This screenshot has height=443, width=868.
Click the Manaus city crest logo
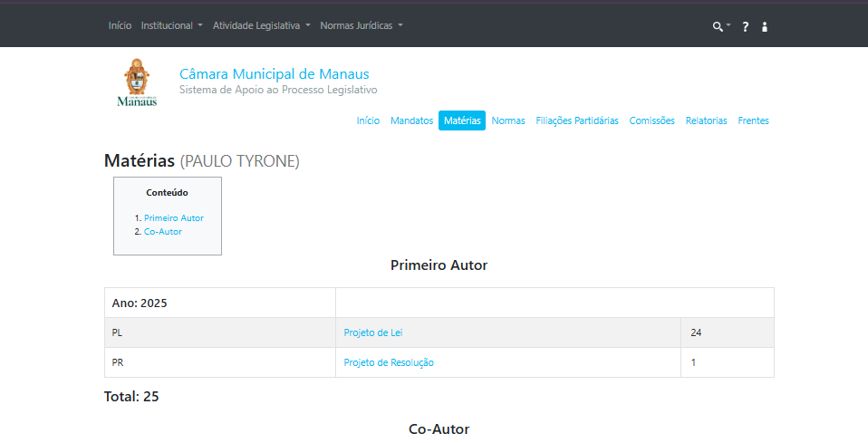point(137,82)
